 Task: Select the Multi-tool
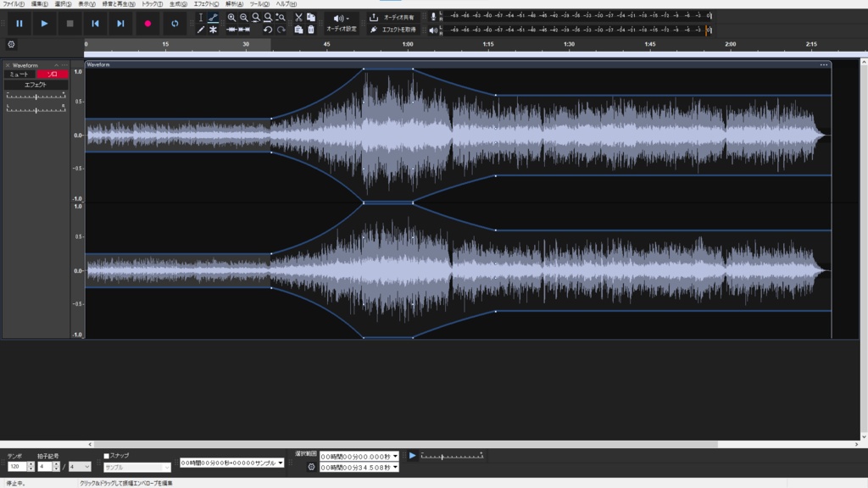tap(214, 29)
